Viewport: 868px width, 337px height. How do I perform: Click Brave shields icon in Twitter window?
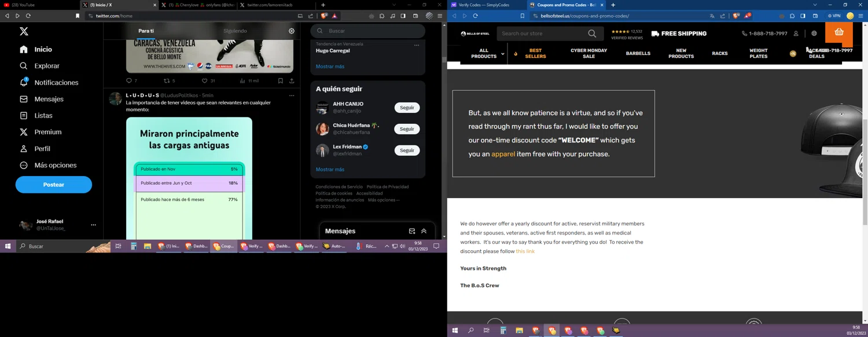[x=324, y=16]
